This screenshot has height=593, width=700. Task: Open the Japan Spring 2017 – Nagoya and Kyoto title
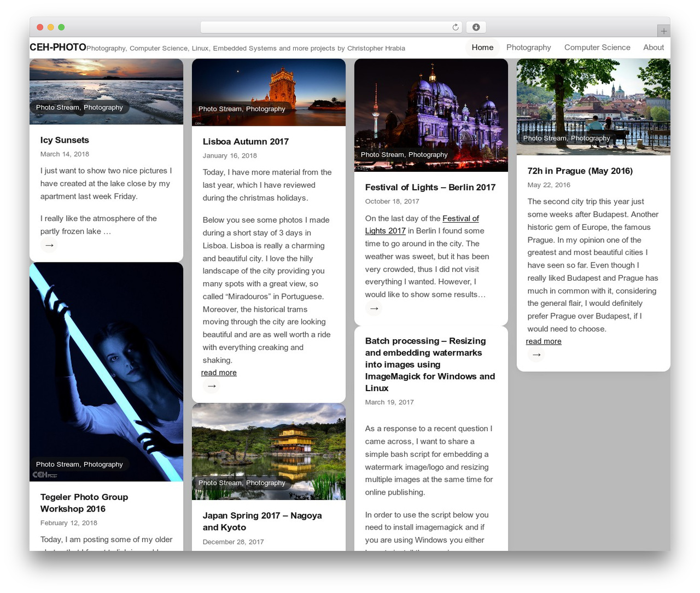262,521
